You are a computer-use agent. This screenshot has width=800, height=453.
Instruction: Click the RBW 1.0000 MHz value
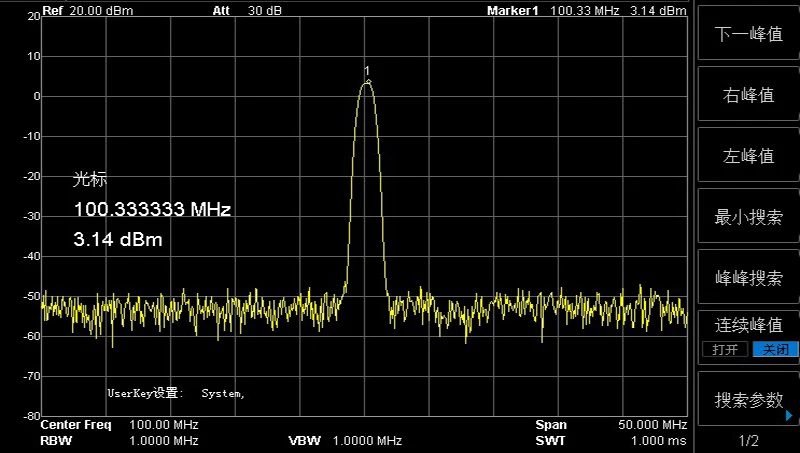pyautogui.click(x=164, y=441)
